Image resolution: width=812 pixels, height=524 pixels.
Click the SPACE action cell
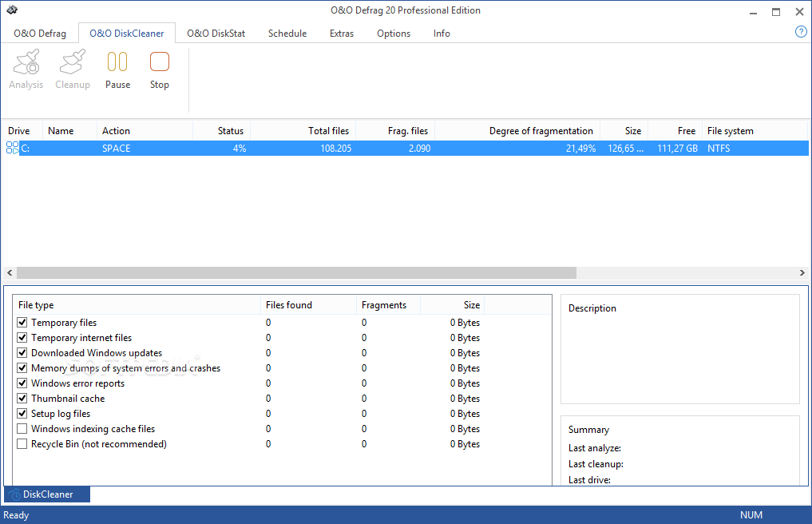pos(116,149)
